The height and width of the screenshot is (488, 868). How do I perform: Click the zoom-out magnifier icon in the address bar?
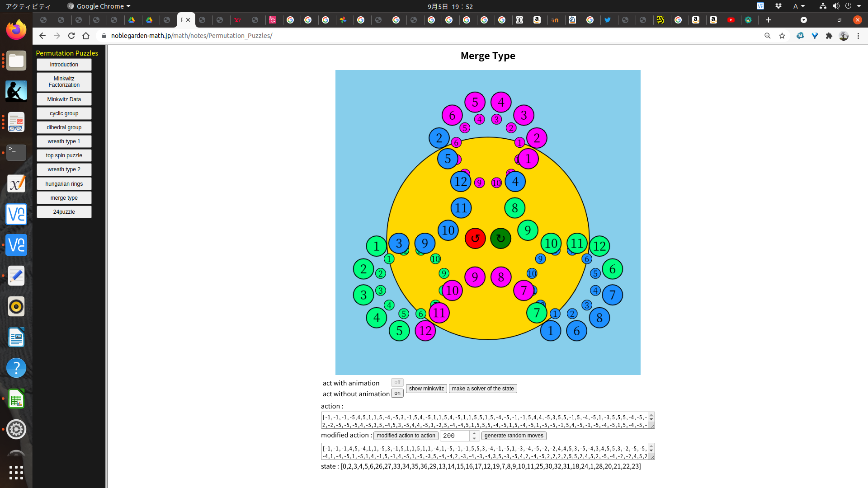(x=768, y=36)
